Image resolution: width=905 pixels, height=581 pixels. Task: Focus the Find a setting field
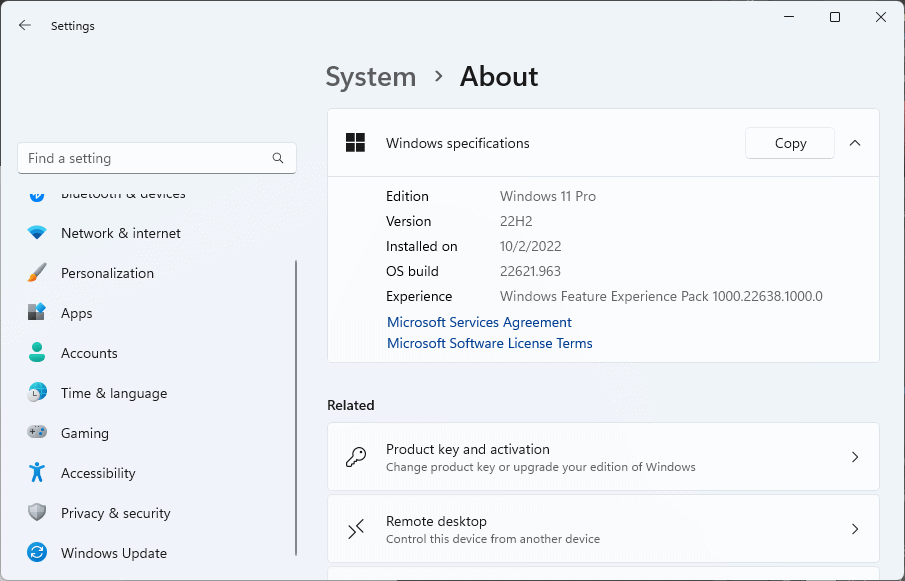[145, 158]
